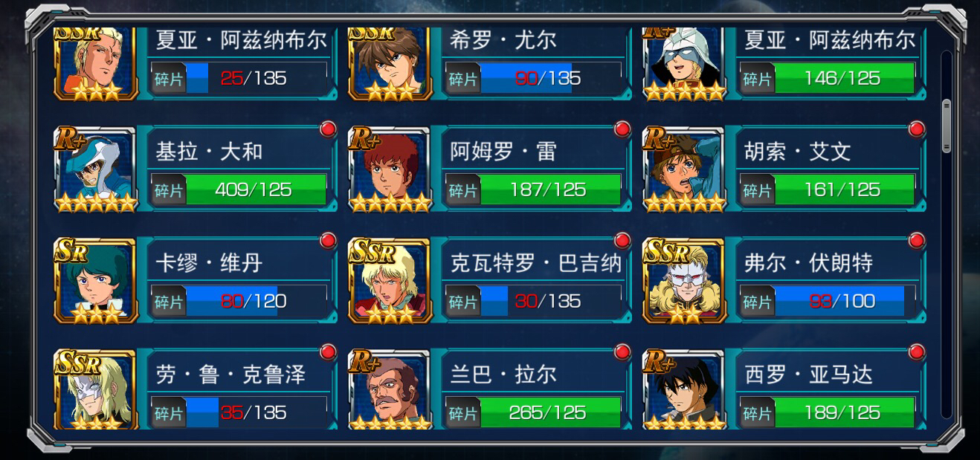
Task: Open 弗尔·伏朗特 masked portrait
Action: pos(684,280)
